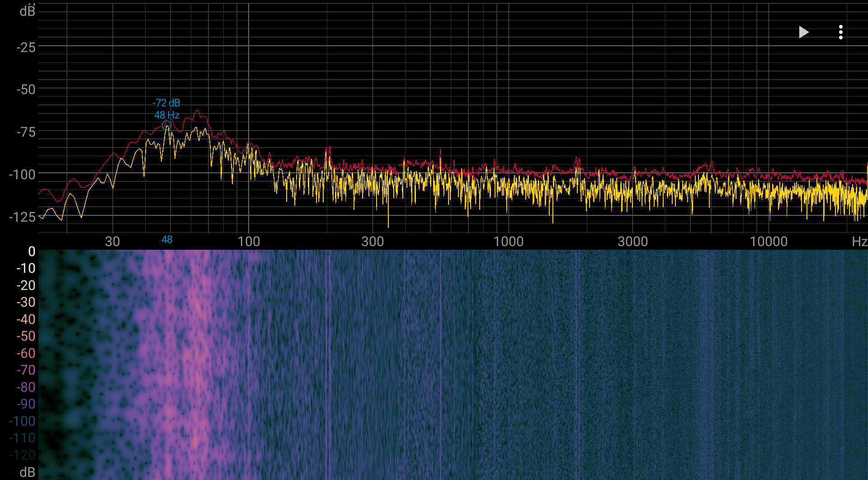Tap the spectrogram waterfall display area

coord(453,365)
